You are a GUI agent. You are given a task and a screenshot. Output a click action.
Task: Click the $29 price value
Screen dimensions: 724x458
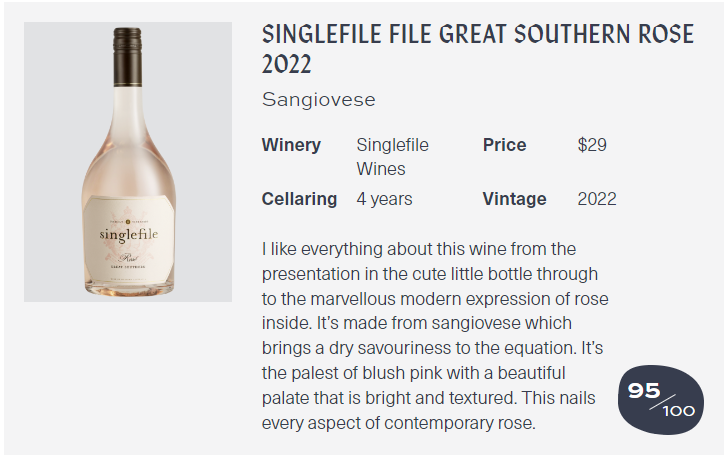click(x=592, y=145)
